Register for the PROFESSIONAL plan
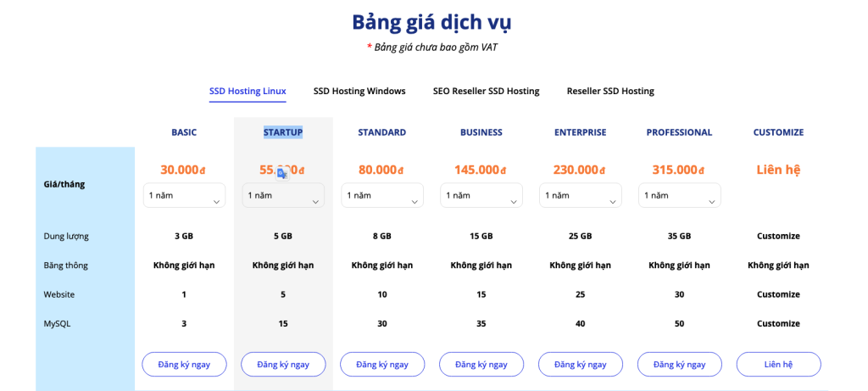The height and width of the screenshot is (391, 868). point(679,364)
